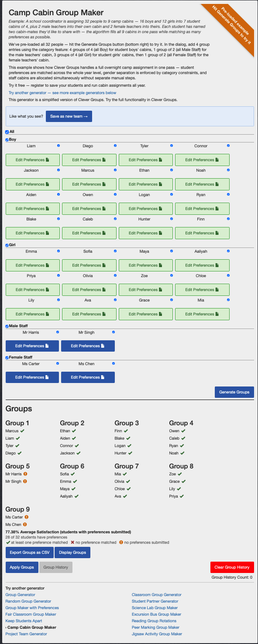
Task: Click the red Clear Group History button
Action: coord(232,567)
